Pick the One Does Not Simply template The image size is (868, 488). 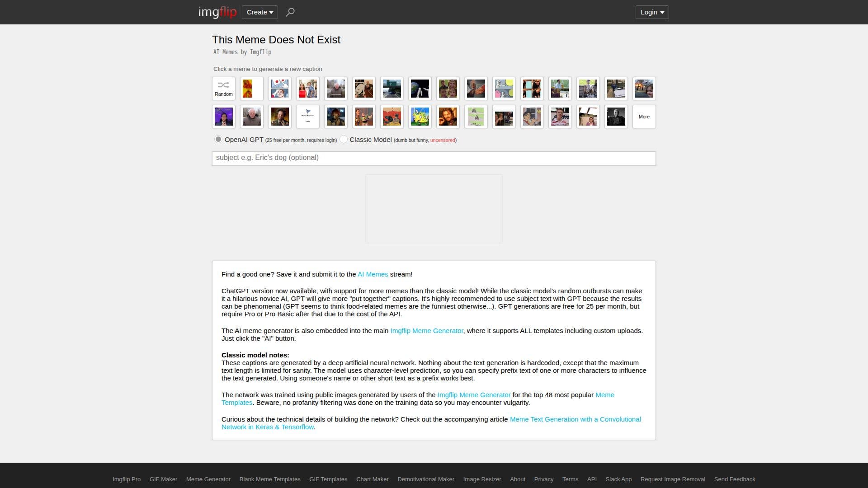448,117
